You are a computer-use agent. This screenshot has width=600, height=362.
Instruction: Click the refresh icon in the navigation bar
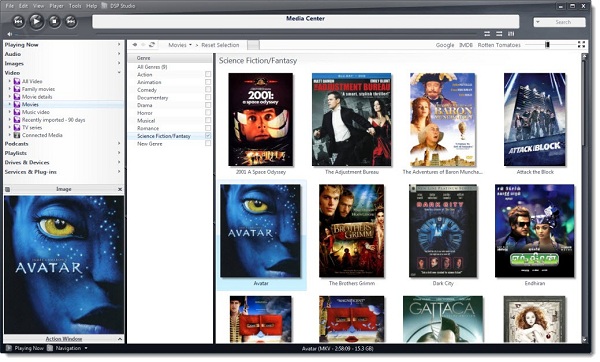coord(152,45)
